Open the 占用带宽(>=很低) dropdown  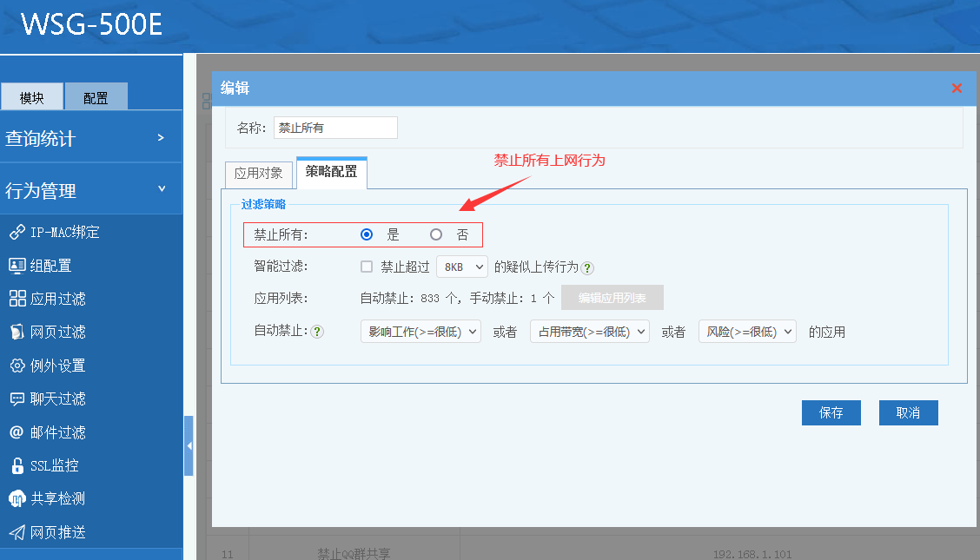589,332
